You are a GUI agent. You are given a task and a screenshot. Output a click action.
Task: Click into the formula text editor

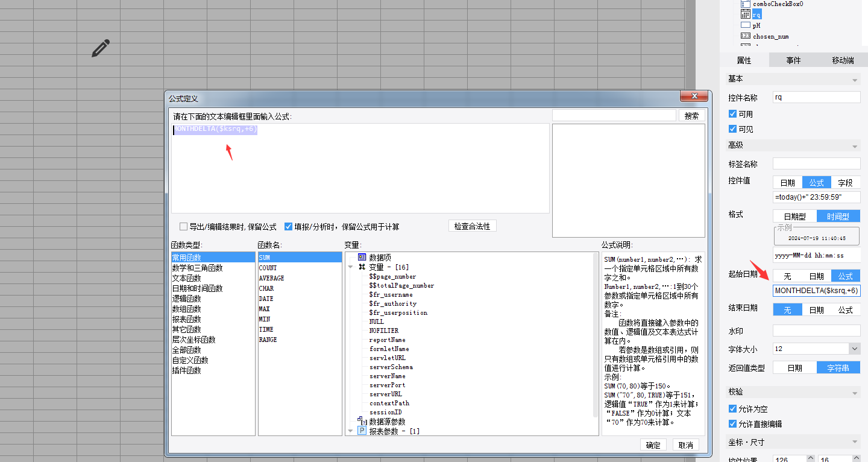point(360,168)
